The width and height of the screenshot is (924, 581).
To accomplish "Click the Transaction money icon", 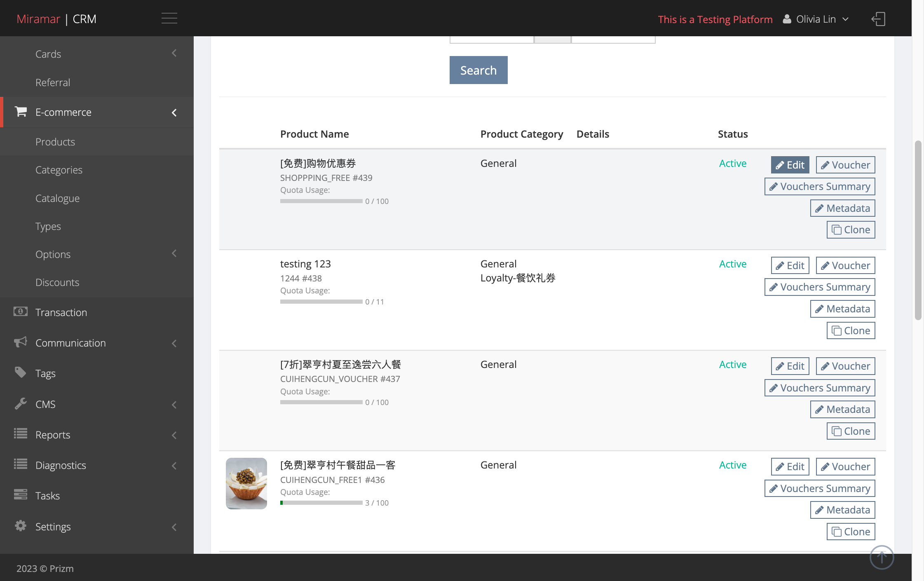I will point(21,312).
